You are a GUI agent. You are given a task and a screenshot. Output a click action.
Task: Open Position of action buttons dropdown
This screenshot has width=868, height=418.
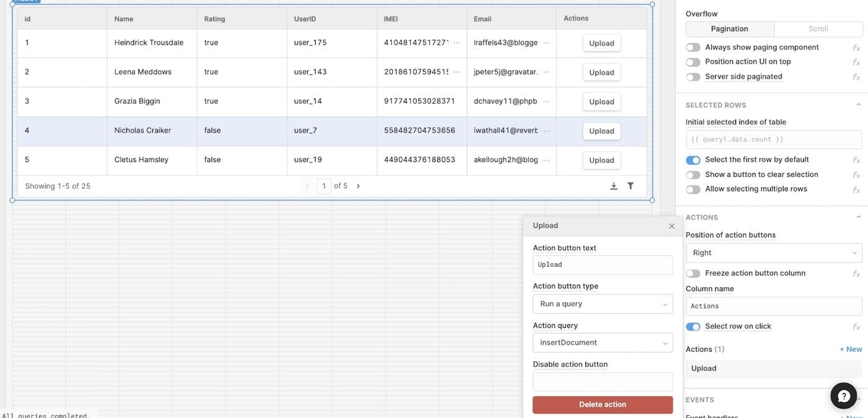click(773, 253)
